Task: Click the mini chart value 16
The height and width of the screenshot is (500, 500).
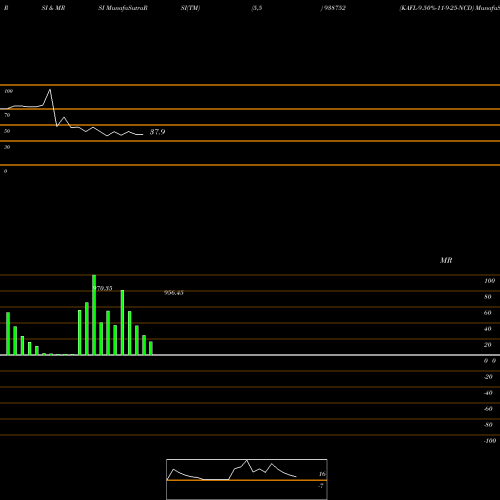Action: pos(322,474)
